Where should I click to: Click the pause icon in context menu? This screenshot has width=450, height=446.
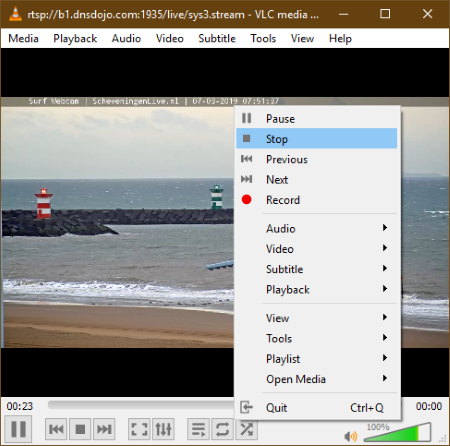(247, 118)
